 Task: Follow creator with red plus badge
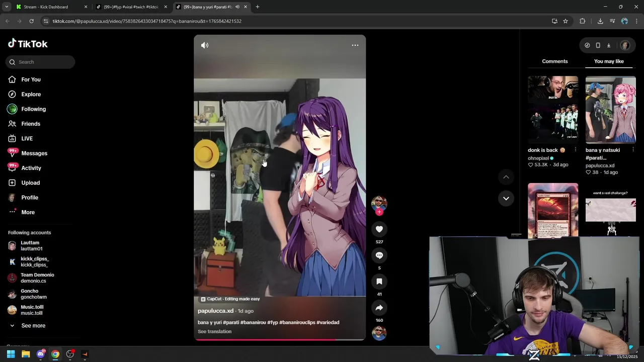click(379, 212)
